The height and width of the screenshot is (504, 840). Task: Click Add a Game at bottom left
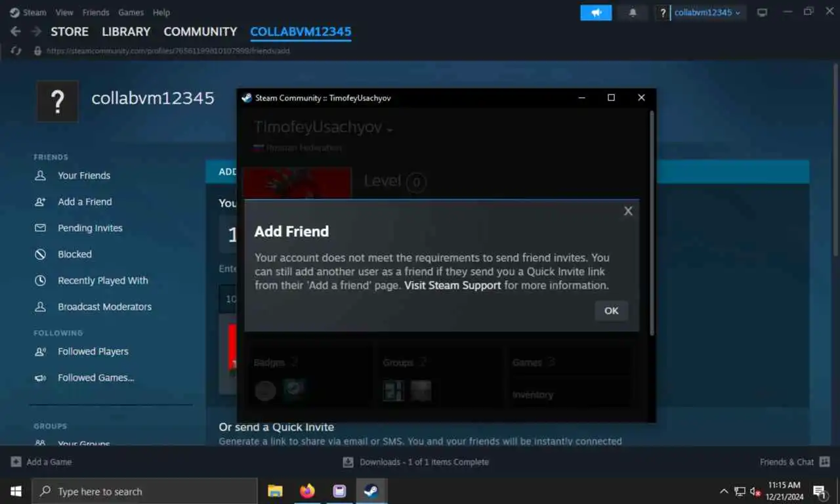pyautogui.click(x=41, y=462)
